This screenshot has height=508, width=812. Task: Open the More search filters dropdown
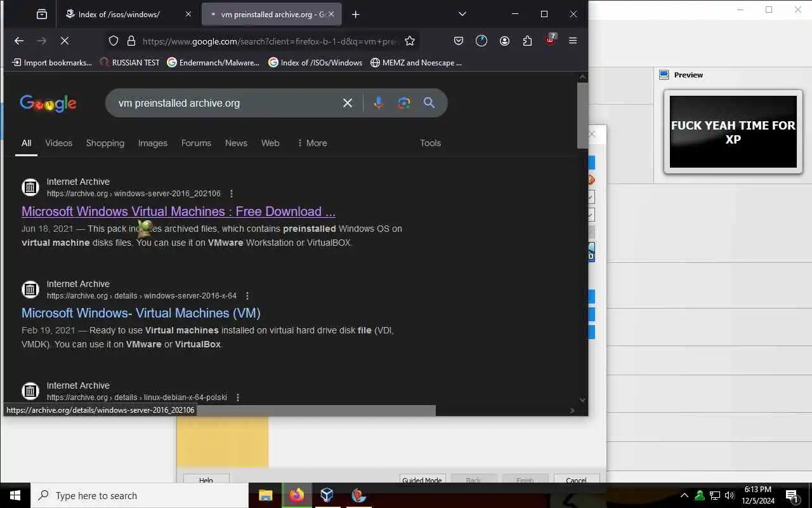click(x=312, y=143)
